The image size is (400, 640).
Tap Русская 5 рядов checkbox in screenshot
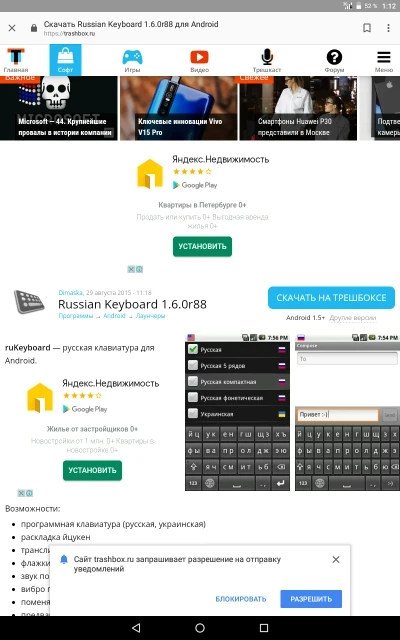point(193,365)
